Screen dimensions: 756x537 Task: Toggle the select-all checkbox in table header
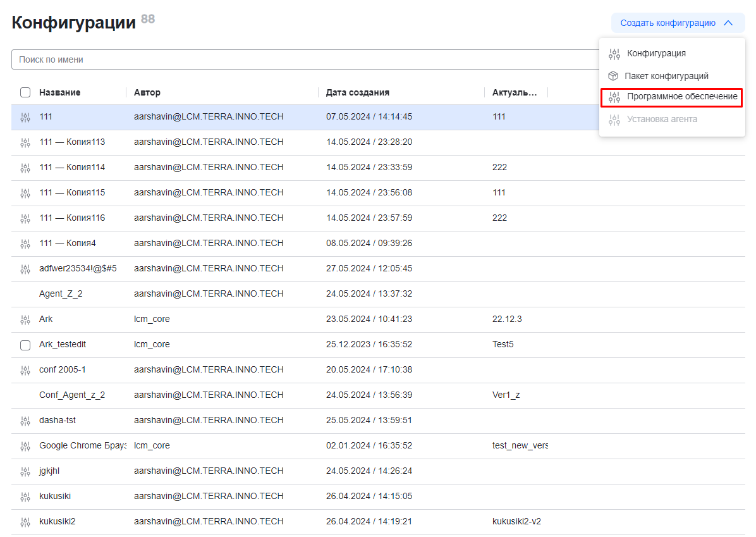click(x=25, y=92)
